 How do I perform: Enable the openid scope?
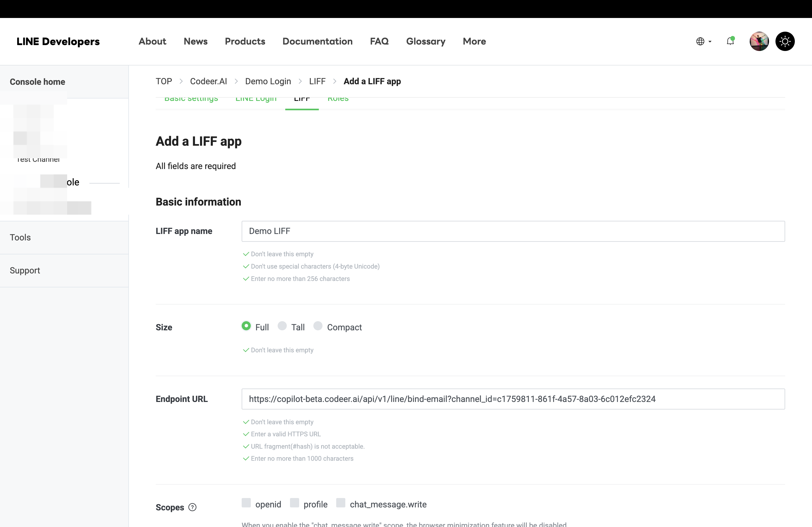[246, 503]
